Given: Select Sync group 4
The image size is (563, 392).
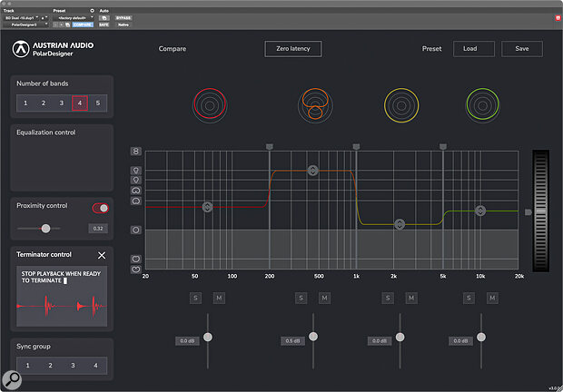Looking at the screenshot, I should click(95, 366).
